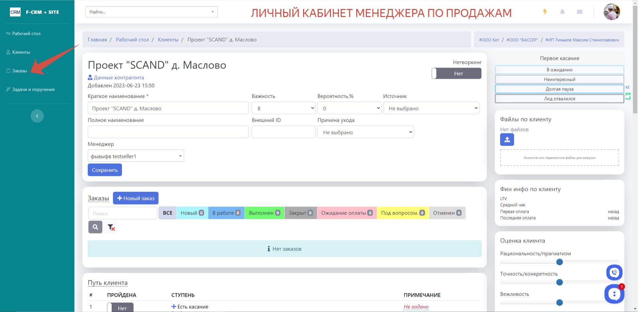Click the lightning quick actions icon

[545, 12]
